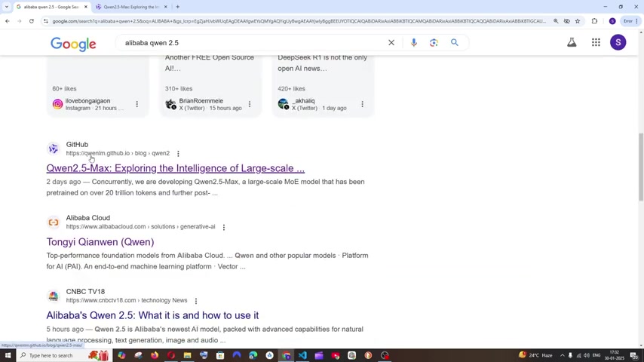Image resolution: width=644 pixels, height=362 pixels.
Task: Open options for BrianRoemmele post
Action: (x=250, y=104)
